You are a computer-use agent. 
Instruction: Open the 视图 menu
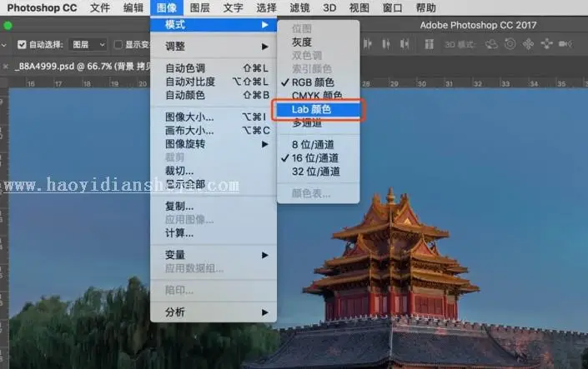359,7
